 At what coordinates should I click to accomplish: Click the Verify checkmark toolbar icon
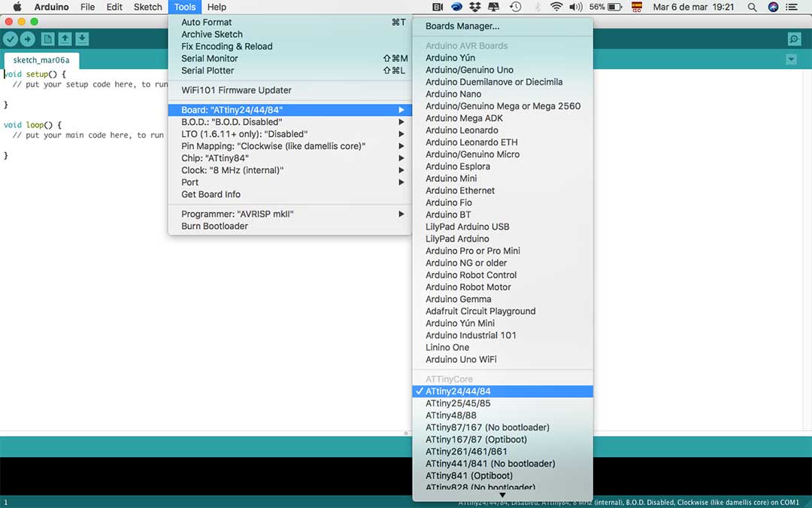pyautogui.click(x=11, y=39)
